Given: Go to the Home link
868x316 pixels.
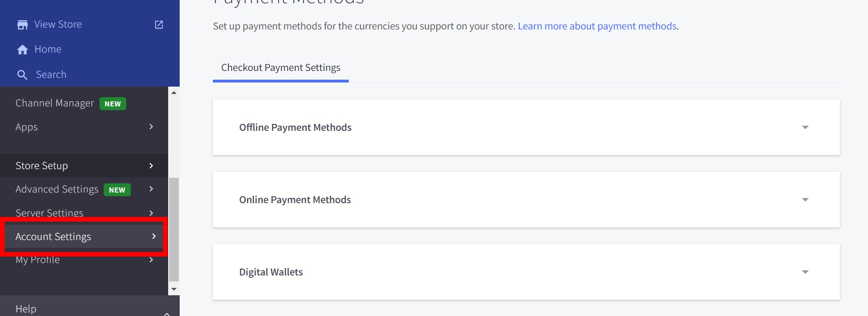Looking at the screenshot, I should [48, 49].
